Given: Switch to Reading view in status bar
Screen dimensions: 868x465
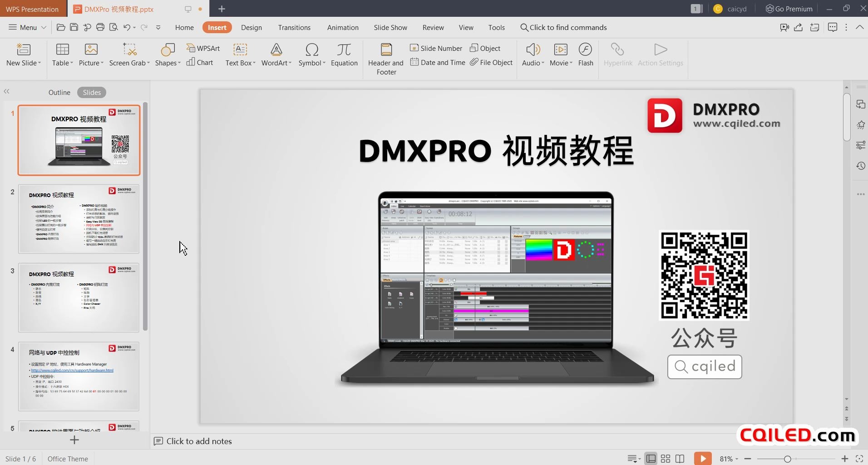Looking at the screenshot, I should click(x=680, y=459).
